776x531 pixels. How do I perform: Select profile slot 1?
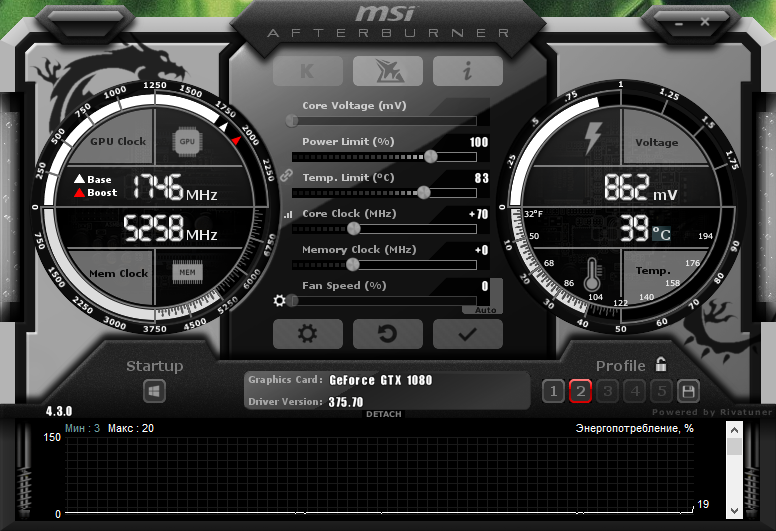[553, 391]
